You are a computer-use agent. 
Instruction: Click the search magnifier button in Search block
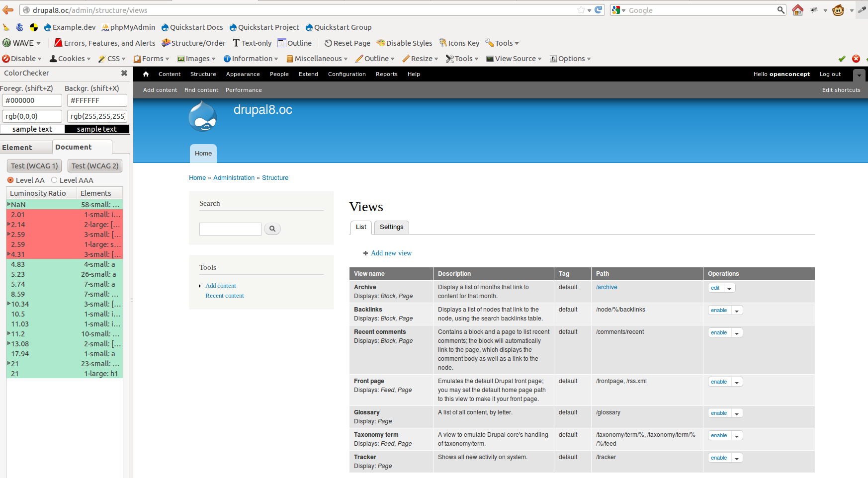(272, 229)
